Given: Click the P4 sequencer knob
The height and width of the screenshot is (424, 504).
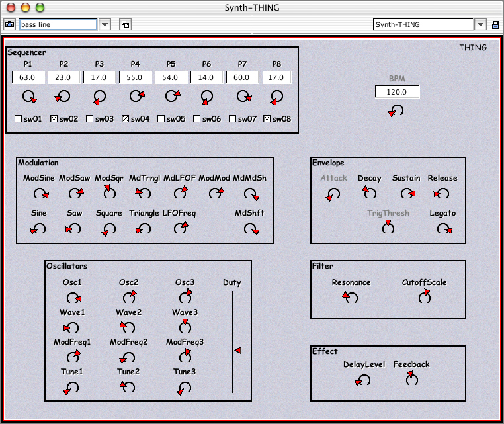Looking at the screenshot, I should [138, 96].
